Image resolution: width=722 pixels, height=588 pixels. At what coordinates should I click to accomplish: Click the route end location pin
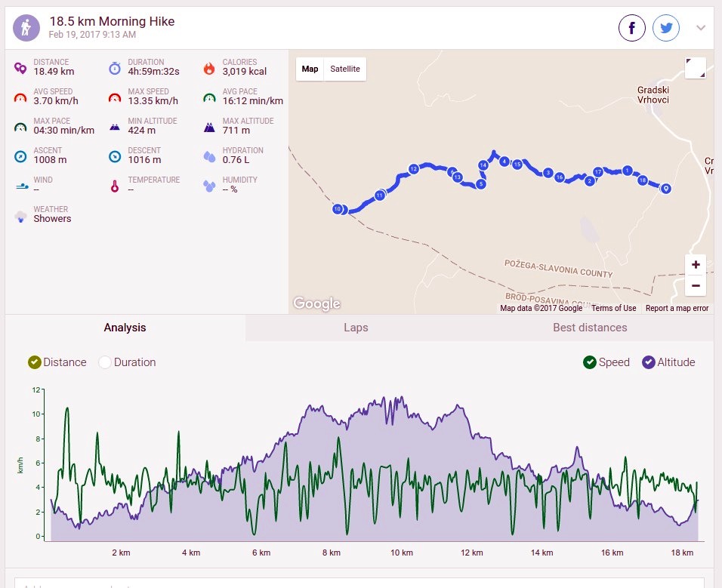pos(665,188)
